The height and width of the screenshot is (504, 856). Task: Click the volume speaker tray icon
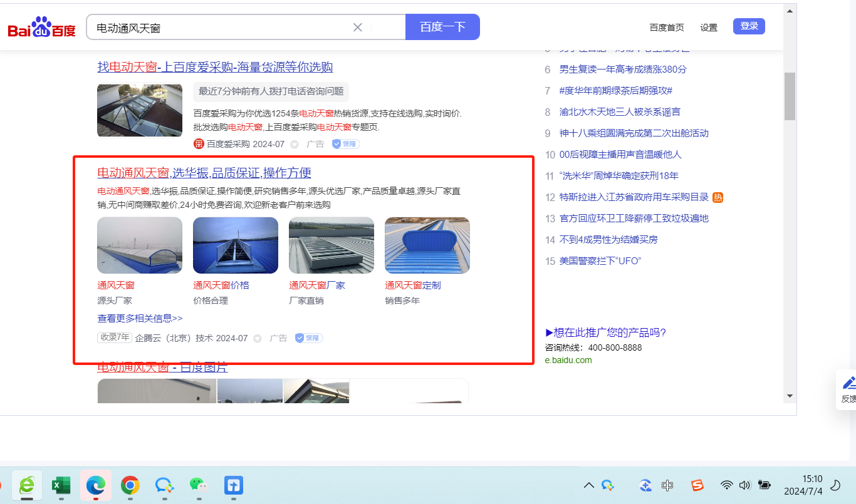pos(744,485)
